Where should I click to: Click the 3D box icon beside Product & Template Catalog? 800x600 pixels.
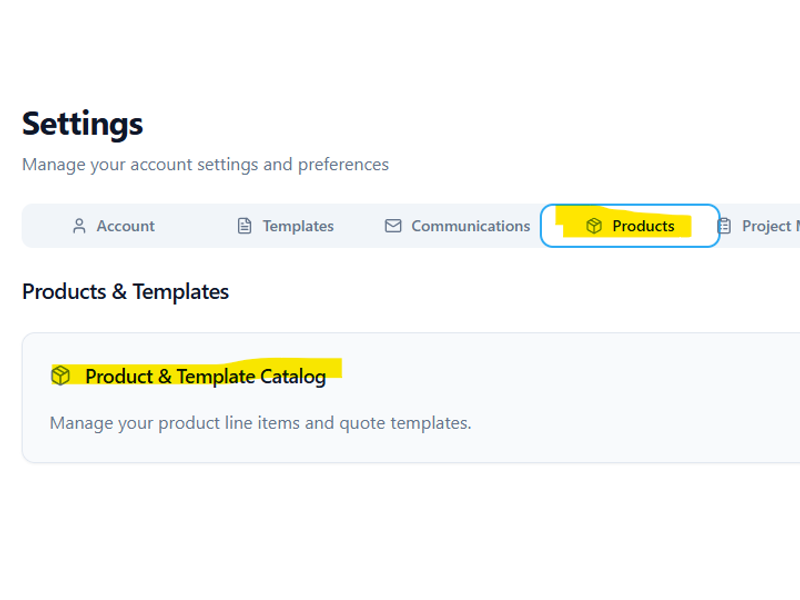pyautogui.click(x=61, y=375)
